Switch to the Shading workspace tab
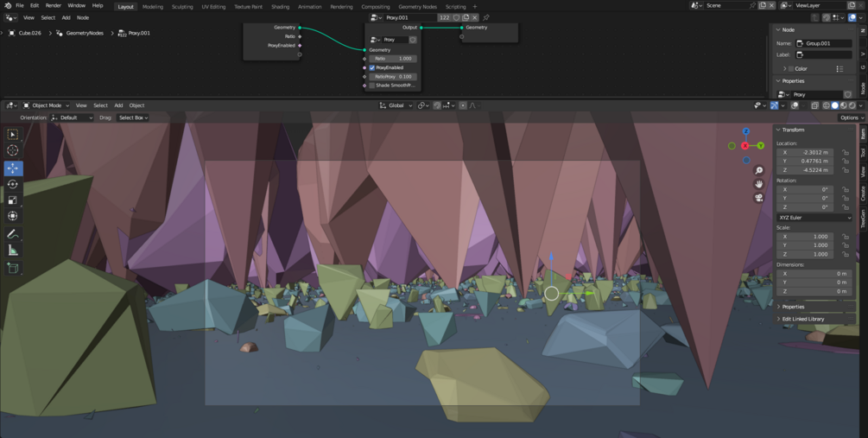Screen dimensions: 868x438 coord(280,7)
